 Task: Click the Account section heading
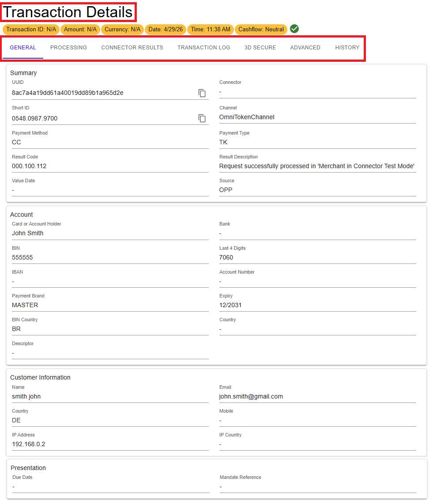22,214
